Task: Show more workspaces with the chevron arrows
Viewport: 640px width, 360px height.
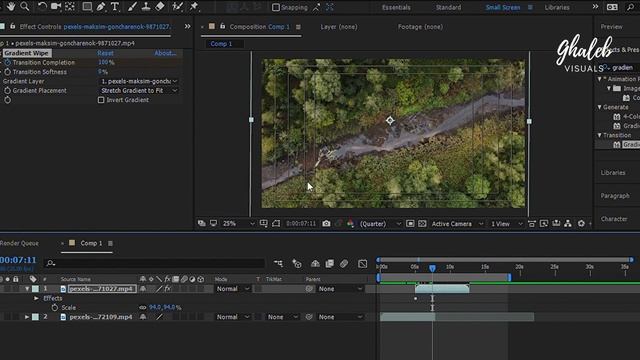Action: [595, 7]
